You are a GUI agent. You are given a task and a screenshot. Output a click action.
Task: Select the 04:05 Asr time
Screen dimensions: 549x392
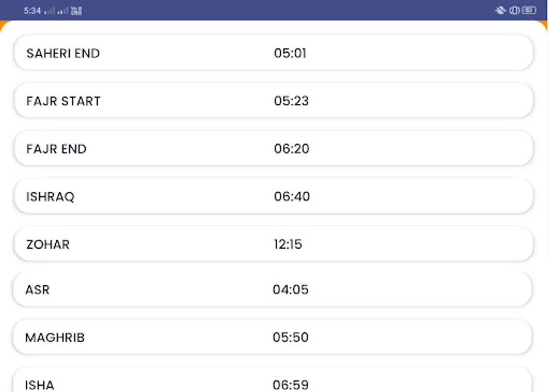point(290,290)
